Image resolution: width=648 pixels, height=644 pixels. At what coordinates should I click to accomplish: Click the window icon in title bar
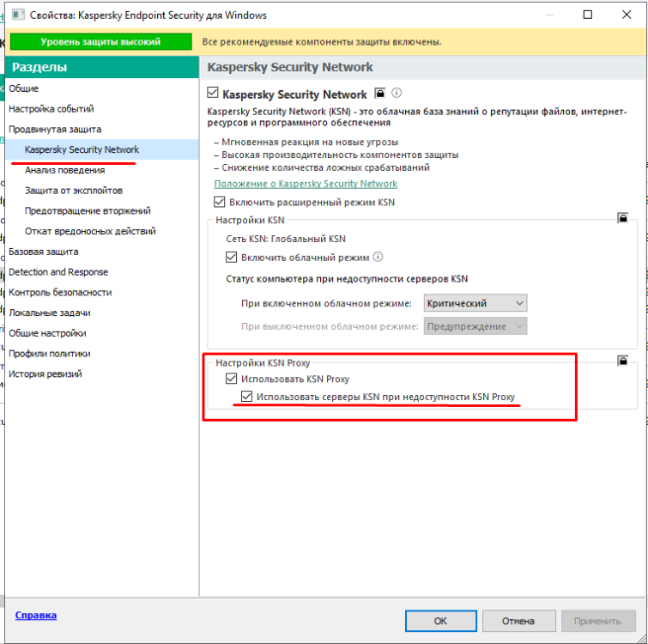pyautogui.click(x=18, y=15)
